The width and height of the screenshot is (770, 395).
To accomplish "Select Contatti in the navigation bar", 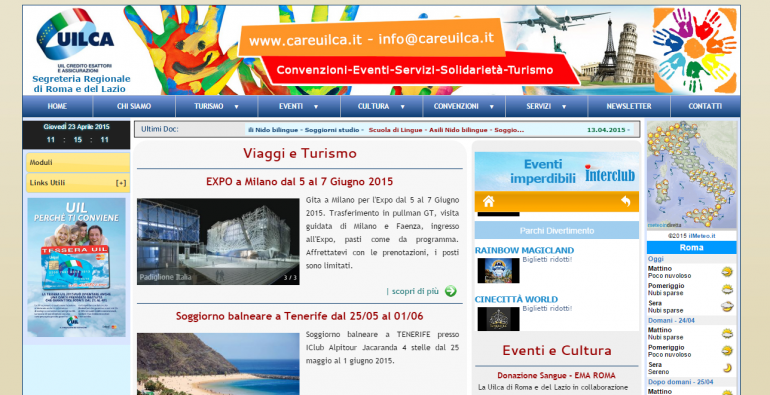I will (x=705, y=106).
